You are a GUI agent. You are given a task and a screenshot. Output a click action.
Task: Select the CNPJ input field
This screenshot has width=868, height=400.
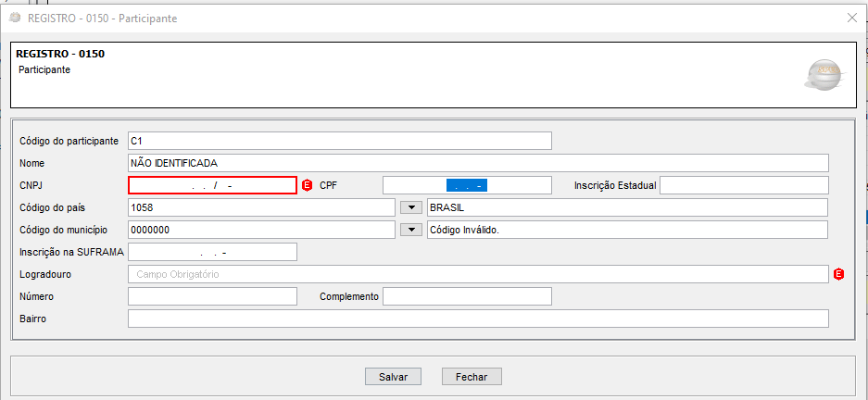(212, 185)
